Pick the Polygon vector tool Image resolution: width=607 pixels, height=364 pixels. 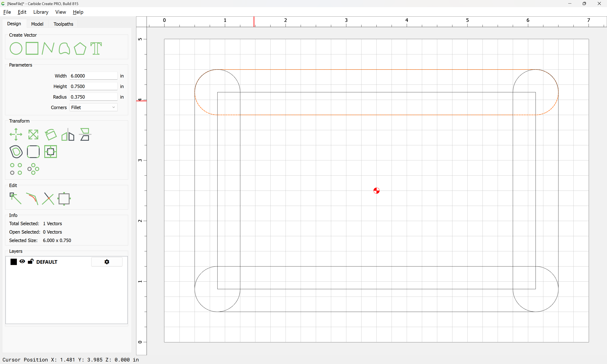(x=80, y=48)
